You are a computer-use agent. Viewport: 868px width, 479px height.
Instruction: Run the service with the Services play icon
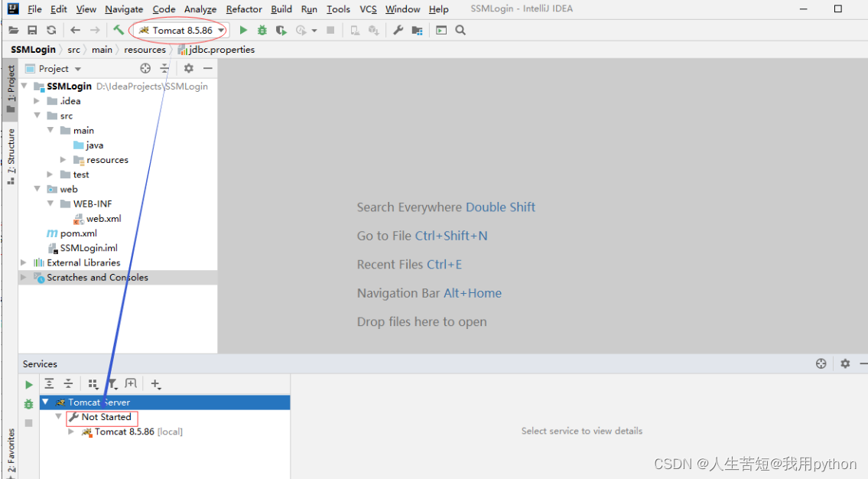(x=29, y=384)
